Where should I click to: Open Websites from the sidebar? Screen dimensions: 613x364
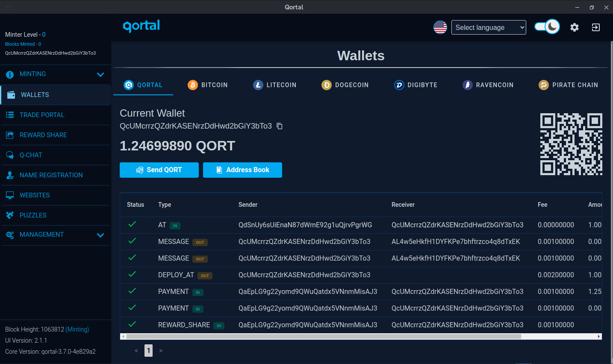[56, 195]
